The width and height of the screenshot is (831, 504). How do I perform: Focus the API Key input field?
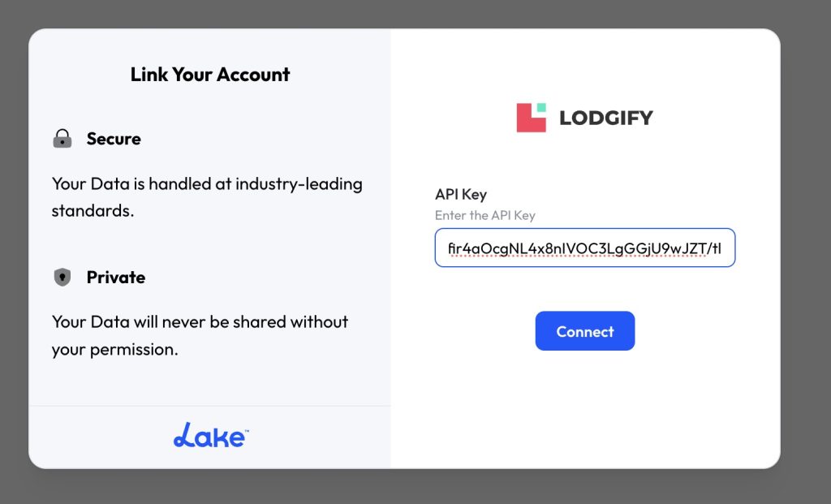584,248
